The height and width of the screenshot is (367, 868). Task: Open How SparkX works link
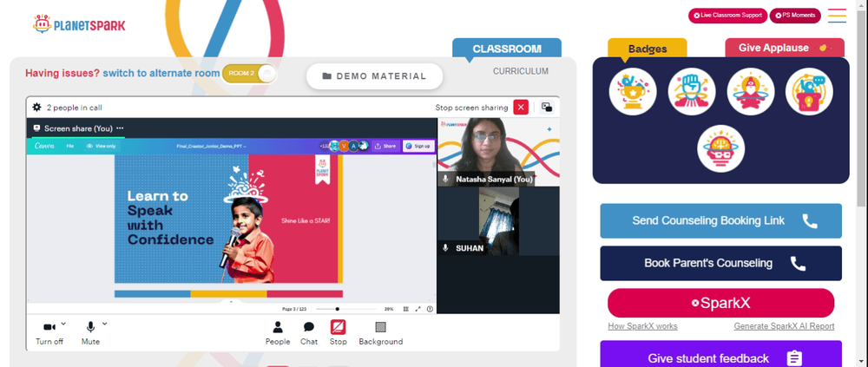[642, 326]
